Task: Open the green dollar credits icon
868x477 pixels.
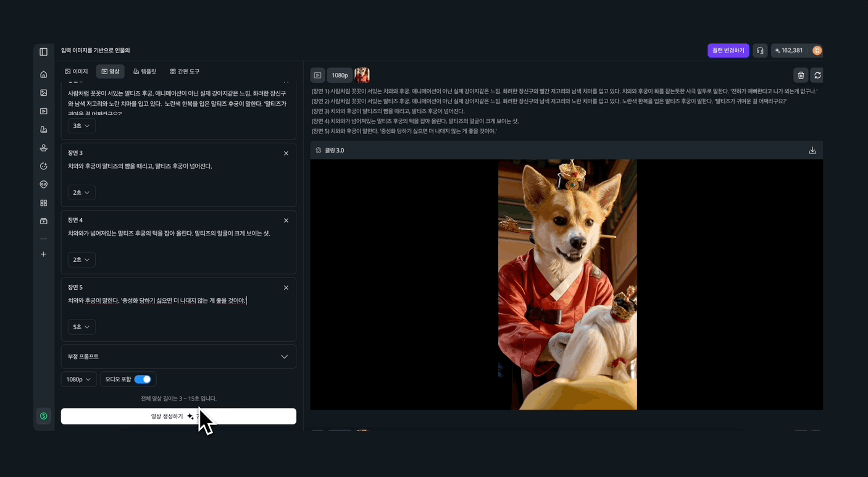Action: pyautogui.click(x=43, y=416)
